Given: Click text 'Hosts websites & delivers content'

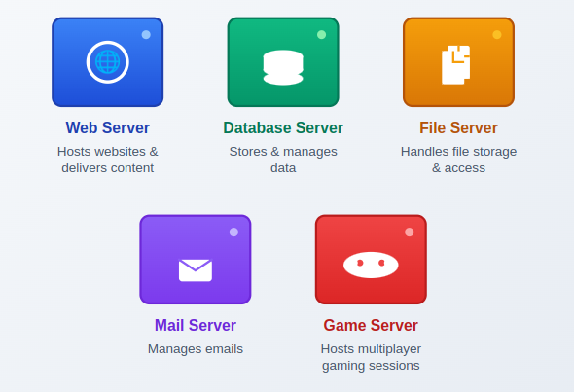Looking at the screenshot, I should [108, 160].
